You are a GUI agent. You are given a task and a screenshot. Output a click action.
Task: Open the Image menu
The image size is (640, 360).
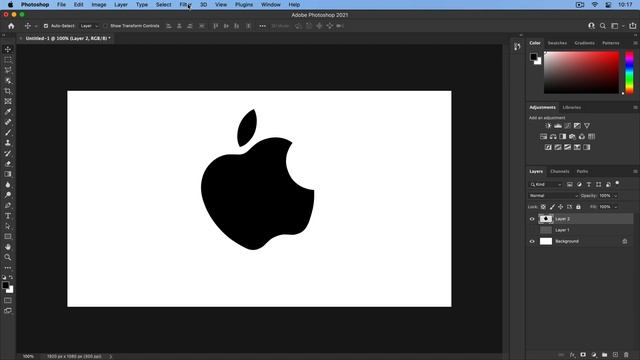(99, 4)
